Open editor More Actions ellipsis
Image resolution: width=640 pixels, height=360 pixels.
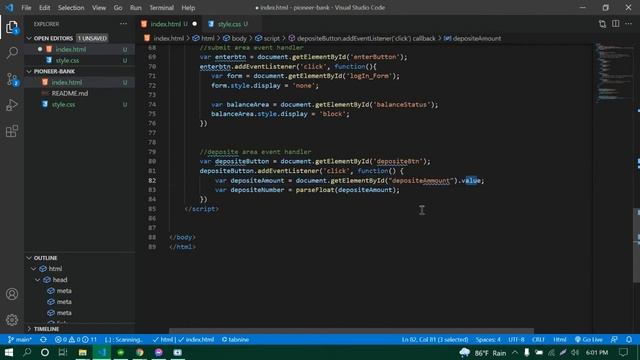[629, 24]
